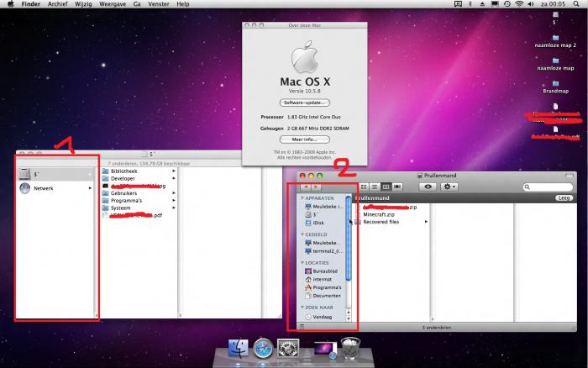Select terminal2 shared computer in sidebar
The height and width of the screenshot is (368, 588).
click(323, 251)
